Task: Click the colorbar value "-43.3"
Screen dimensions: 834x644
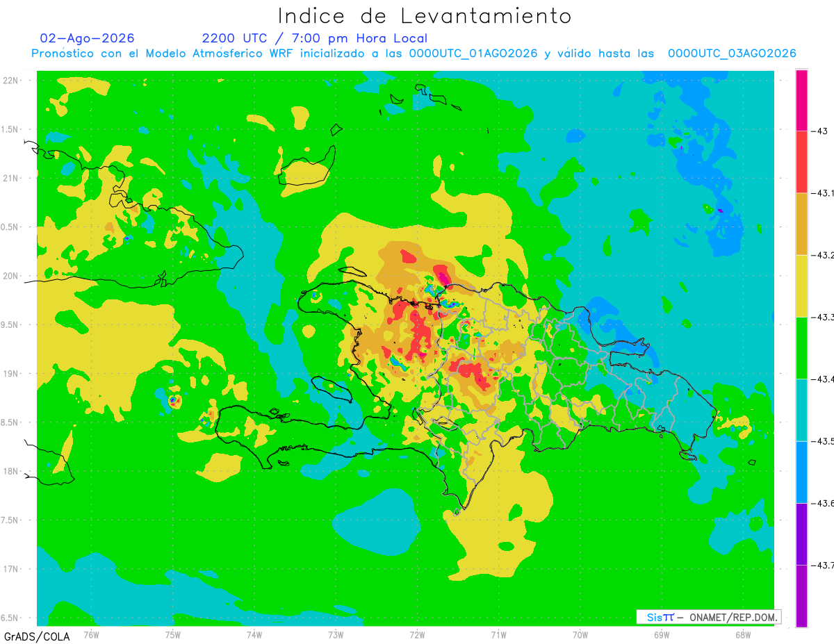Action: coord(822,317)
